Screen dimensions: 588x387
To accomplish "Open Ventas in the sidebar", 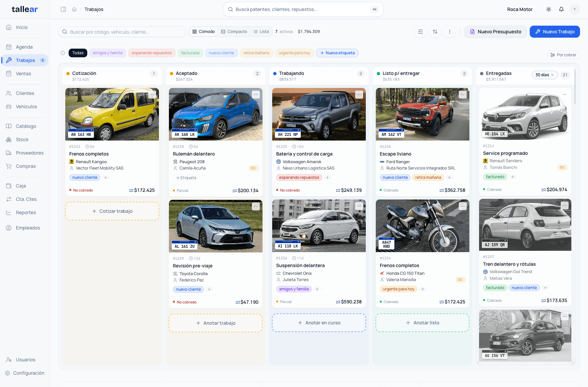I will point(25,74).
